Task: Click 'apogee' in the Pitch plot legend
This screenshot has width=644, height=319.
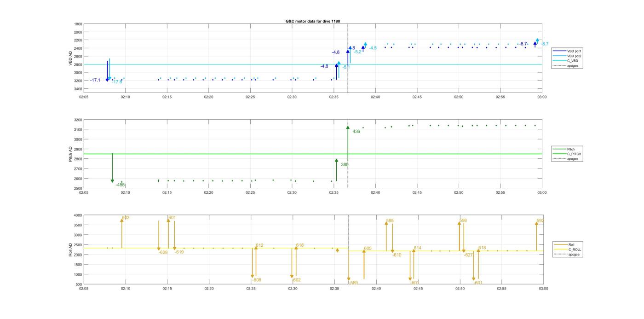Action: (566, 159)
